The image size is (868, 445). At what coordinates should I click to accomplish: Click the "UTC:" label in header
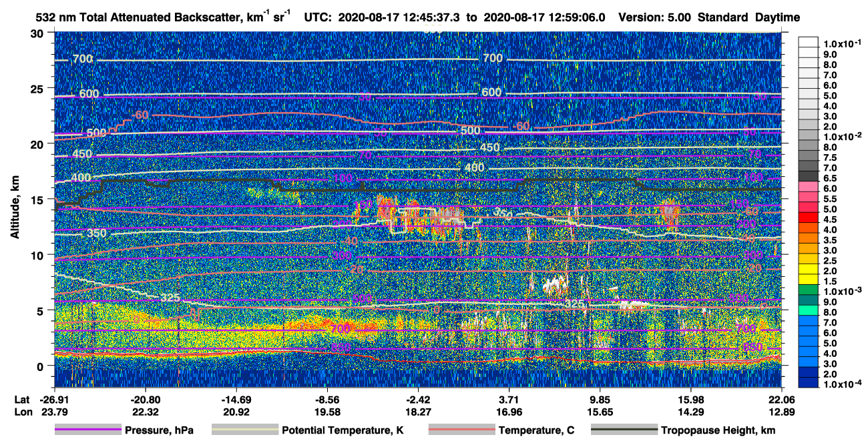319,17
